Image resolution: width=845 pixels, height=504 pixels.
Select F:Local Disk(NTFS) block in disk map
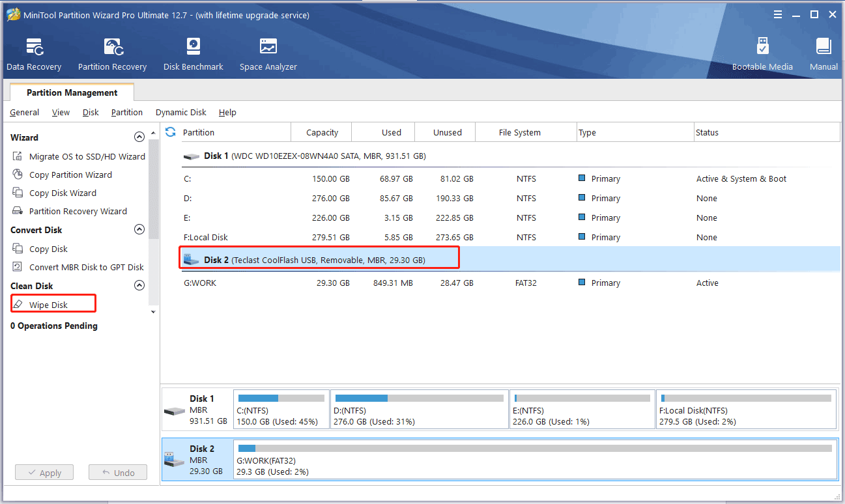747,410
